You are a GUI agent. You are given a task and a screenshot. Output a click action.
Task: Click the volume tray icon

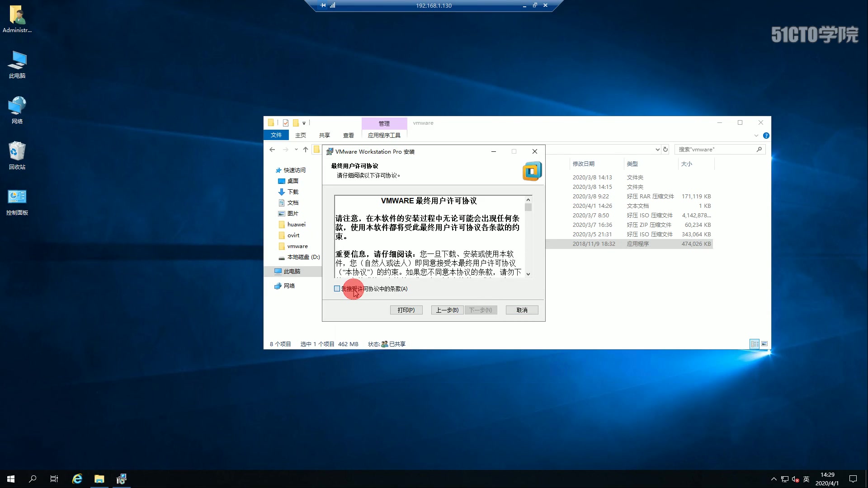[795, 479]
